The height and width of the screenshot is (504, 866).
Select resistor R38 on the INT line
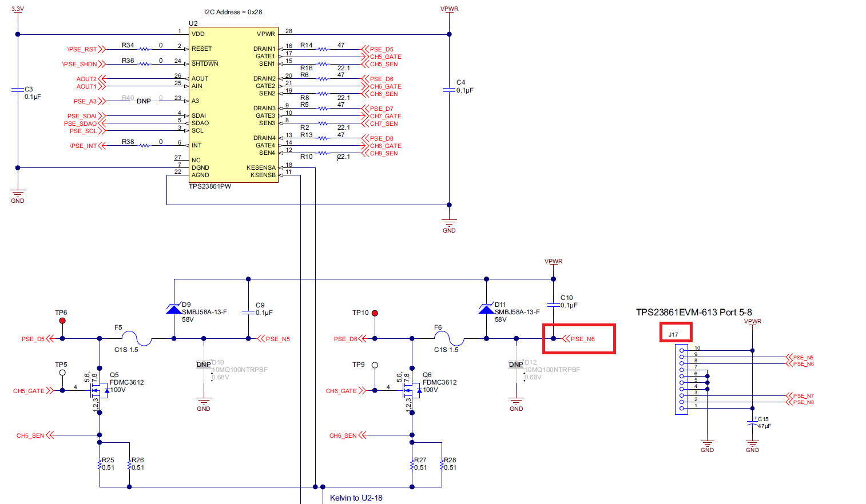coord(145,146)
